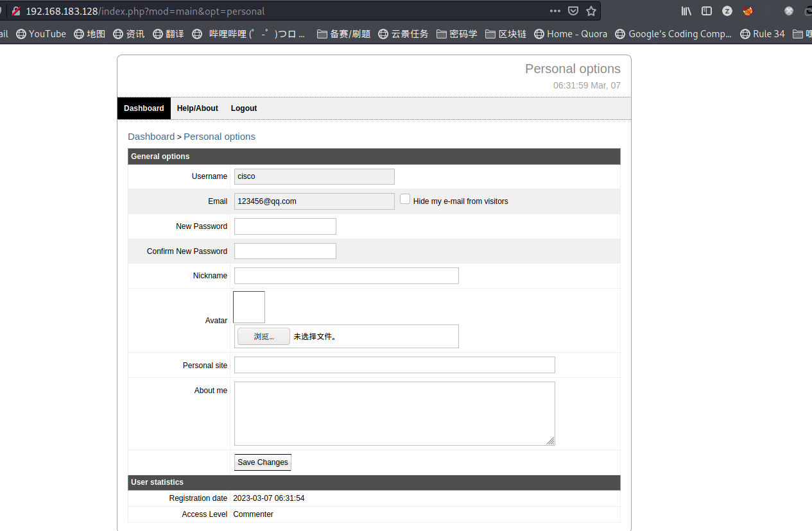
Task: Open the FoxyProxy extension icon
Action: 748,11
